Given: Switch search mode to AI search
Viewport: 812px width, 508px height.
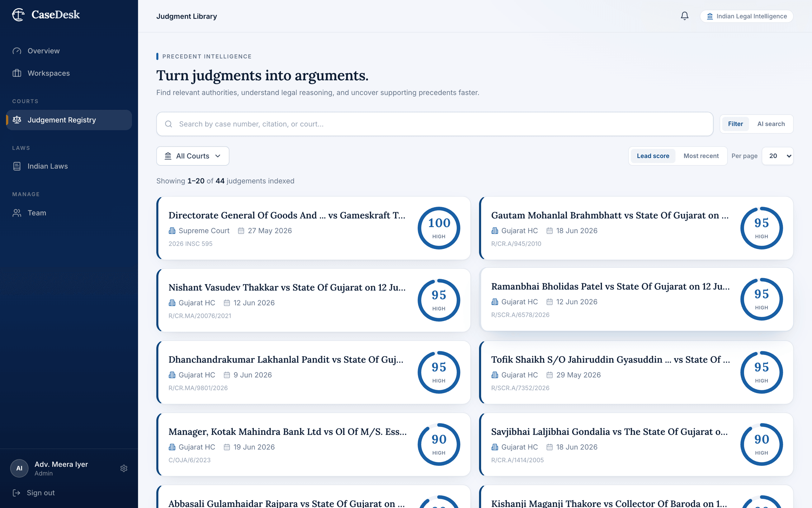Looking at the screenshot, I should [771, 124].
